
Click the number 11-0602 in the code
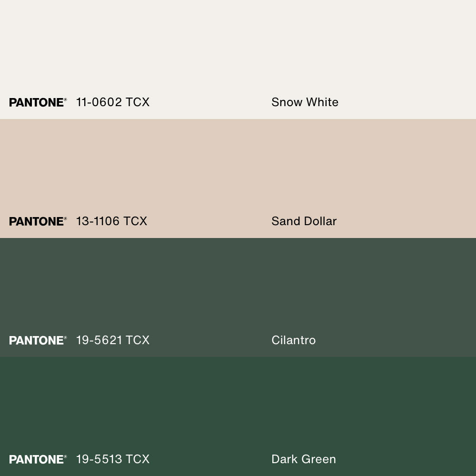[x=99, y=102]
